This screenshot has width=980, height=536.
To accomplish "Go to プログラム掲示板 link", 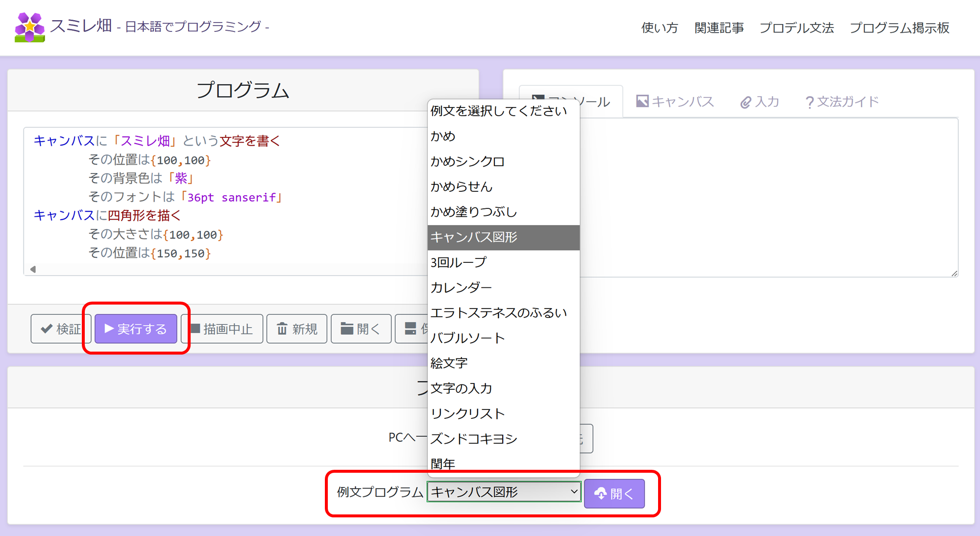I will click(899, 28).
